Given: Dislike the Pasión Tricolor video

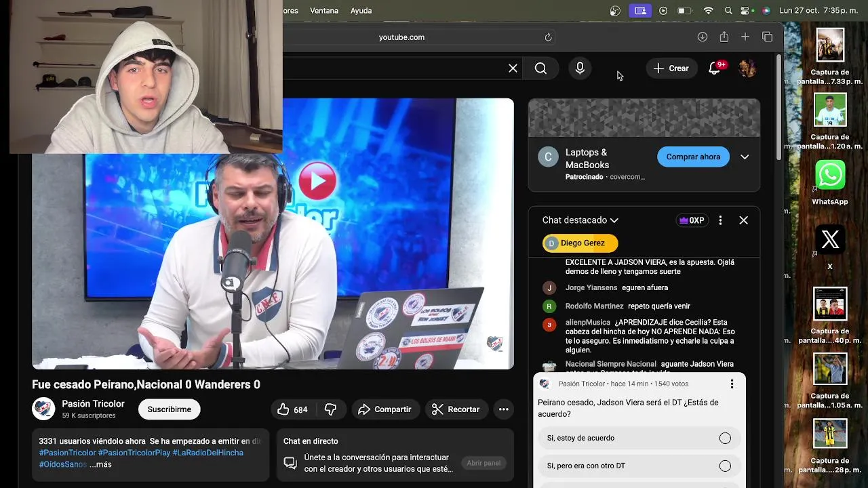Looking at the screenshot, I should click(331, 409).
